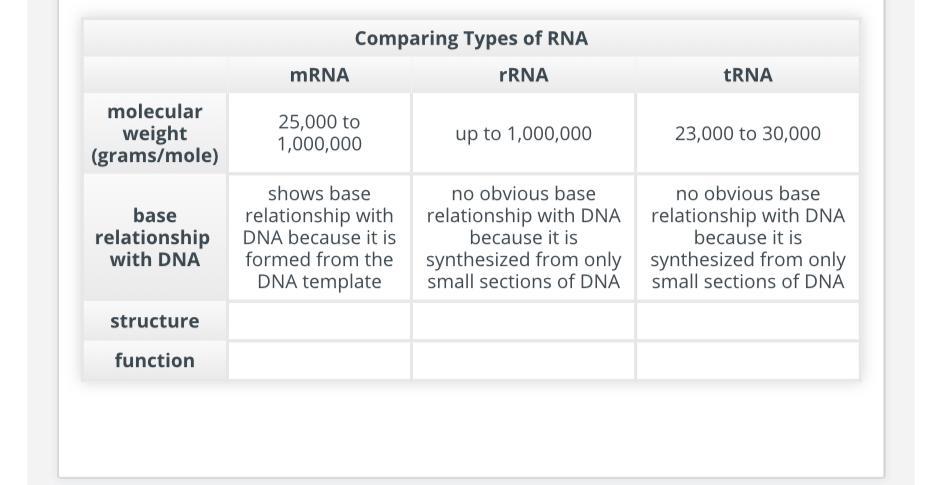
Task: Click the empty rRNA structure cell
Action: tap(523, 321)
